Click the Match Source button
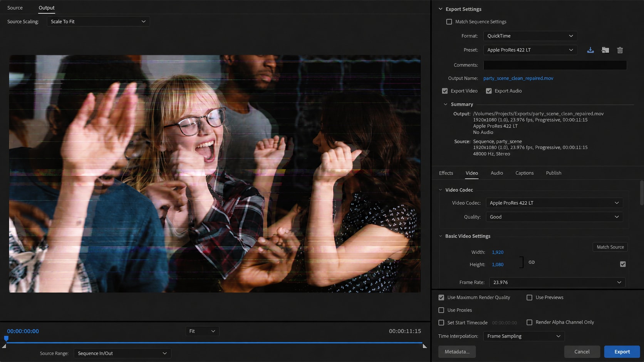Image resolution: width=644 pixels, height=362 pixels. coord(610,247)
